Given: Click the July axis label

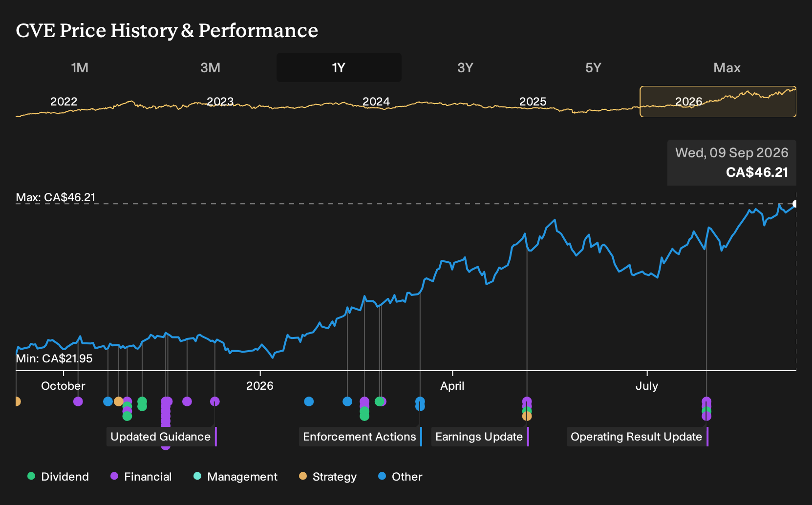Looking at the screenshot, I should (x=647, y=386).
